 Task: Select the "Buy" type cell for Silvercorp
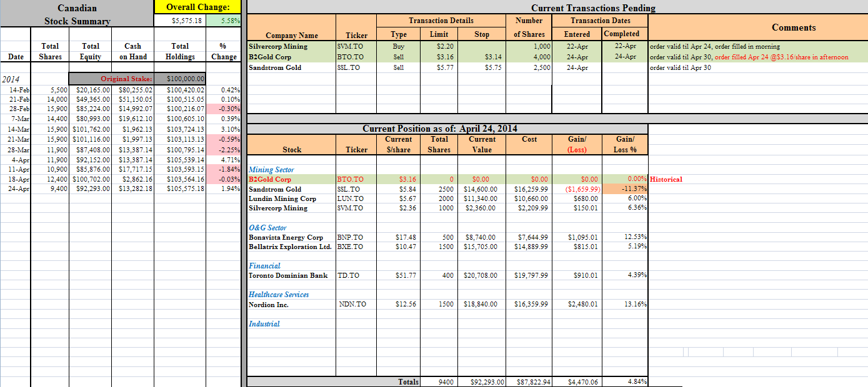(398, 46)
